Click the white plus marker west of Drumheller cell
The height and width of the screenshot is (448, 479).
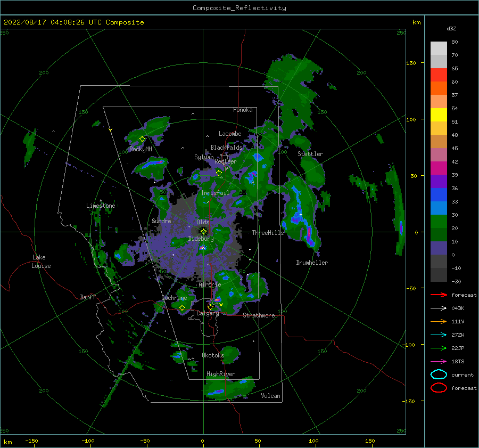[x=301, y=214]
